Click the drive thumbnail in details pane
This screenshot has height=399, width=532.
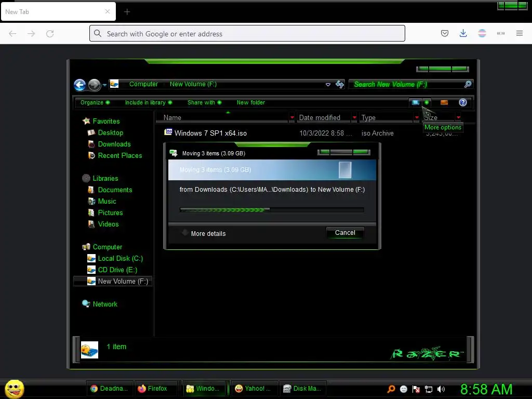coord(89,350)
